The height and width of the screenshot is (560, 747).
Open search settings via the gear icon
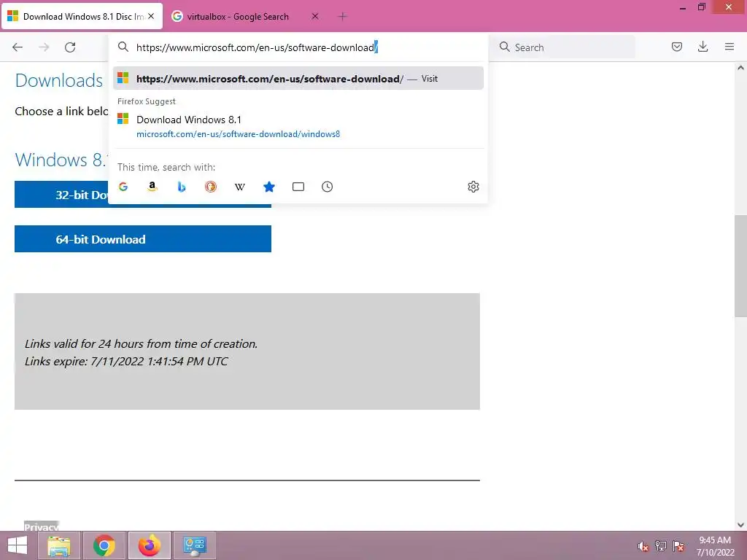473,187
